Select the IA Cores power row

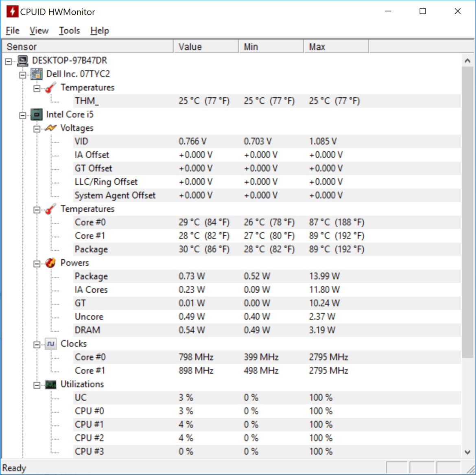(x=267, y=290)
